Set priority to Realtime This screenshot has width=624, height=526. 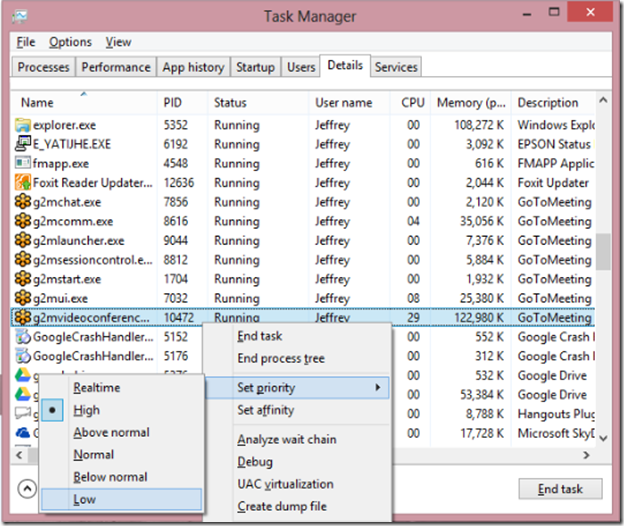[97, 388]
